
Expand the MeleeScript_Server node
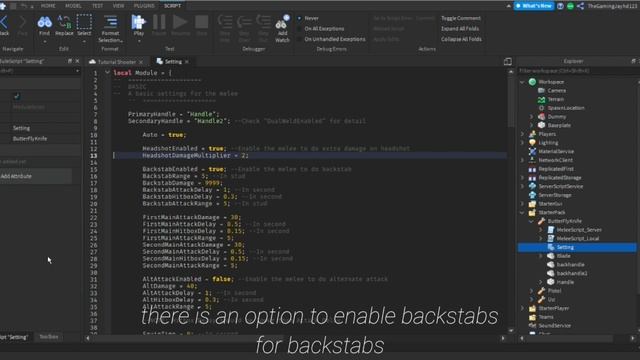coord(541,230)
